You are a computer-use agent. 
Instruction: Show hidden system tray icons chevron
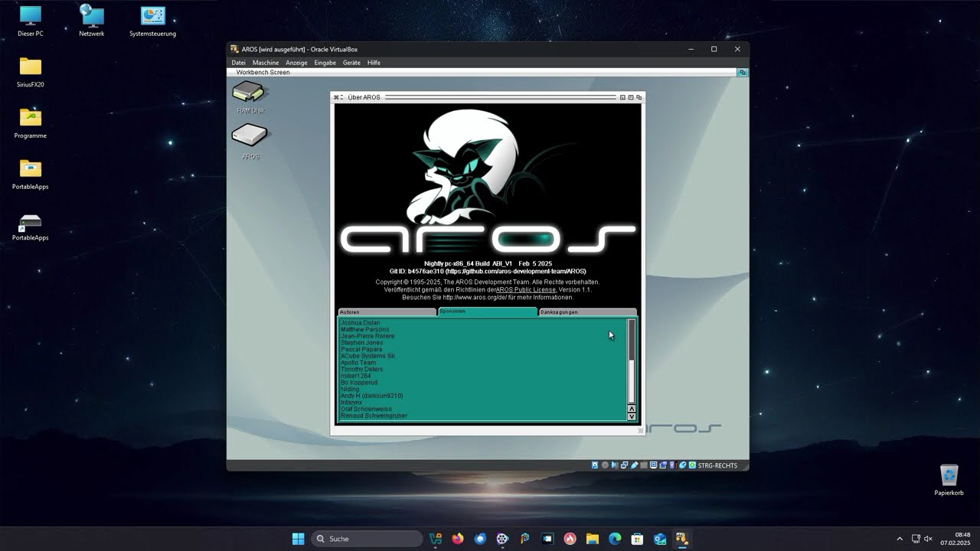(900, 539)
